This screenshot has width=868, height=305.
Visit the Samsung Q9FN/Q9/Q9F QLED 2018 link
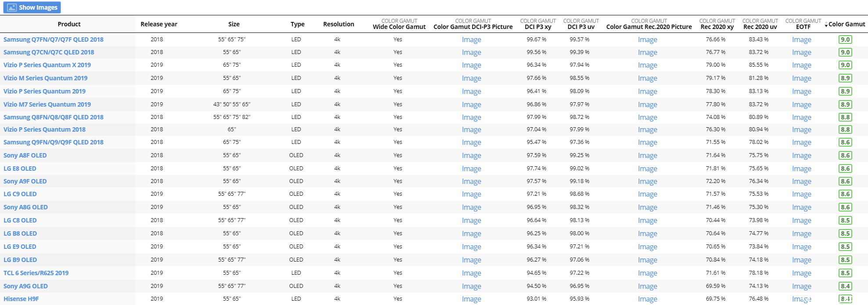pyautogui.click(x=54, y=142)
